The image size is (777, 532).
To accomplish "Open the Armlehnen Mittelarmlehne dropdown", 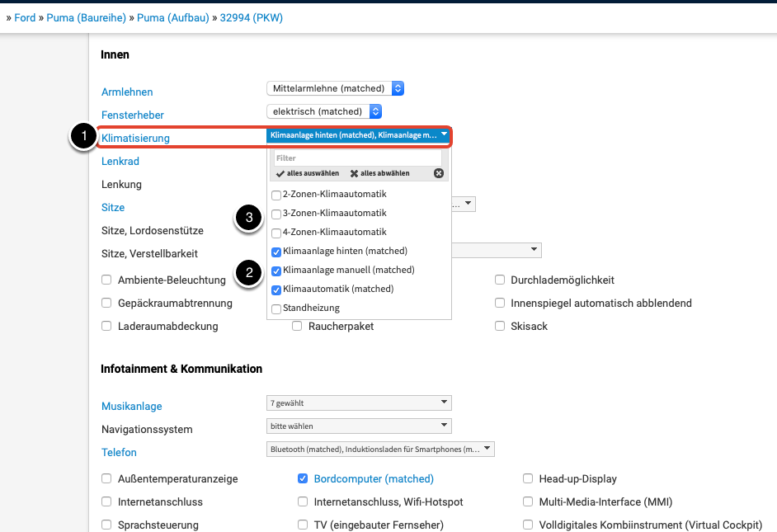I will pyautogui.click(x=335, y=88).
